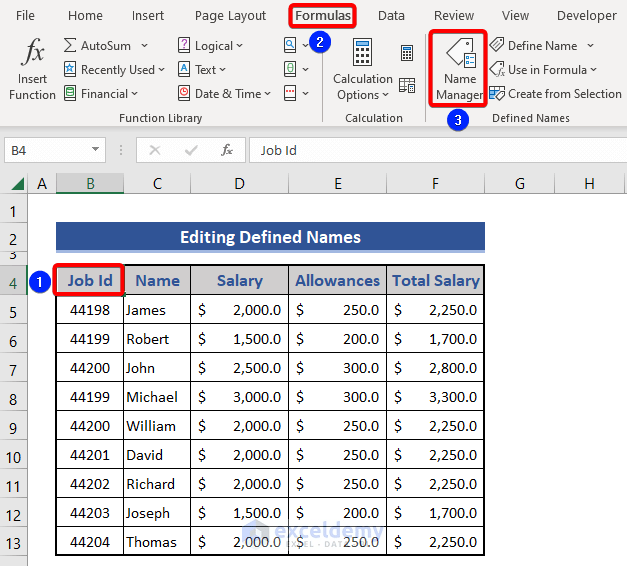Select the Total Salary cell 2,800.0
The image size is (627, 566).
coord(435,368)
